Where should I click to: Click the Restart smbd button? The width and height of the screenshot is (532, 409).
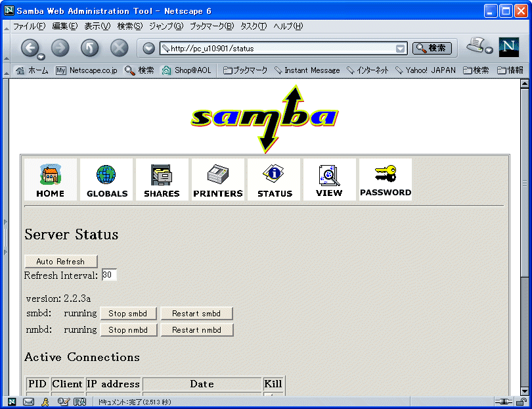point(197,314)
